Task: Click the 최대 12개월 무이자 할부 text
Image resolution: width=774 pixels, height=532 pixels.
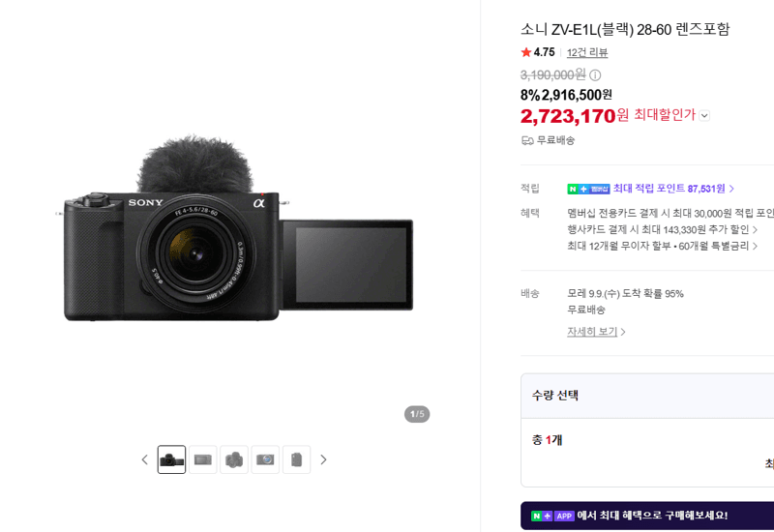Action: pyautogui.click(x=658, y=246)
